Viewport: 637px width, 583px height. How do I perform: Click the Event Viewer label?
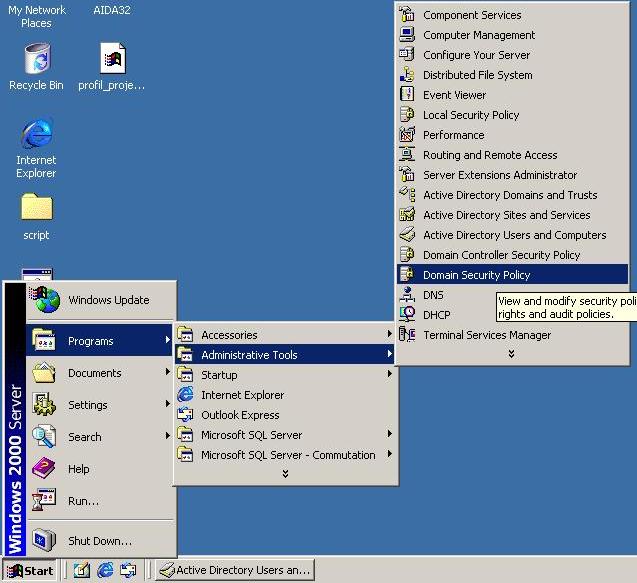pos(455,95)
